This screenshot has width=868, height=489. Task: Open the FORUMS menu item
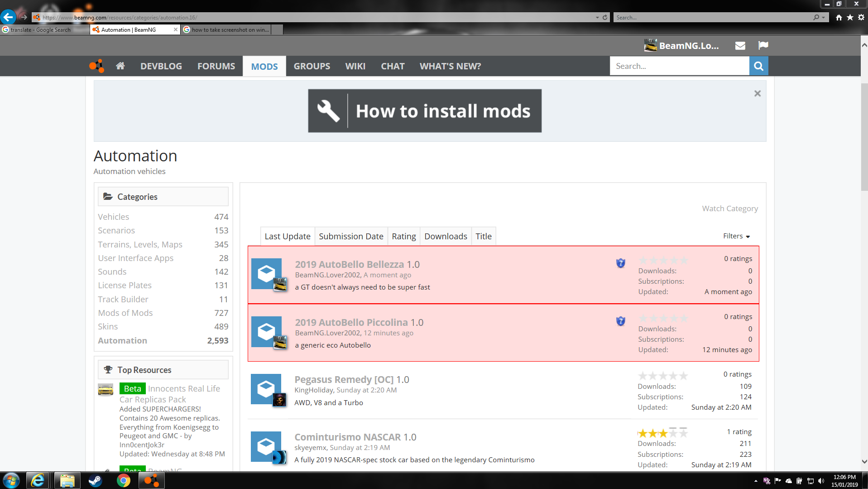216,66
